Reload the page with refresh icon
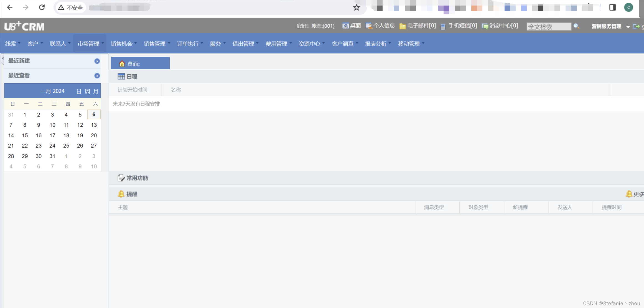 click(x=42, y=7)
